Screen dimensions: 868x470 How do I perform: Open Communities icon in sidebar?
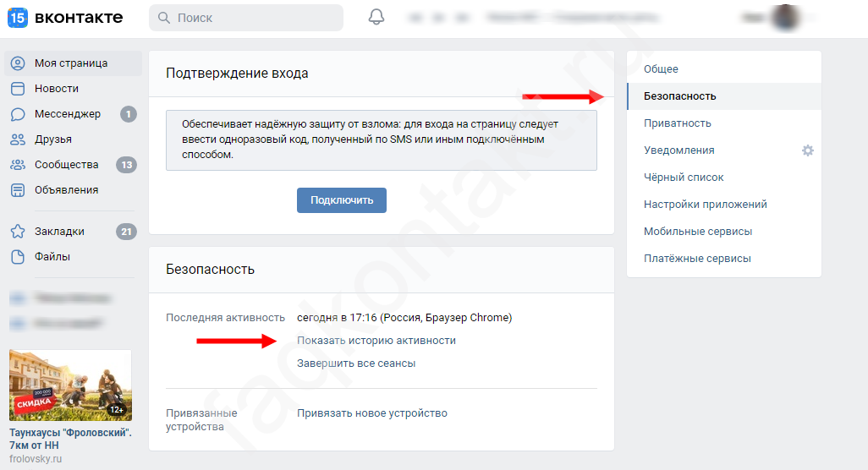tap(18, 165)
